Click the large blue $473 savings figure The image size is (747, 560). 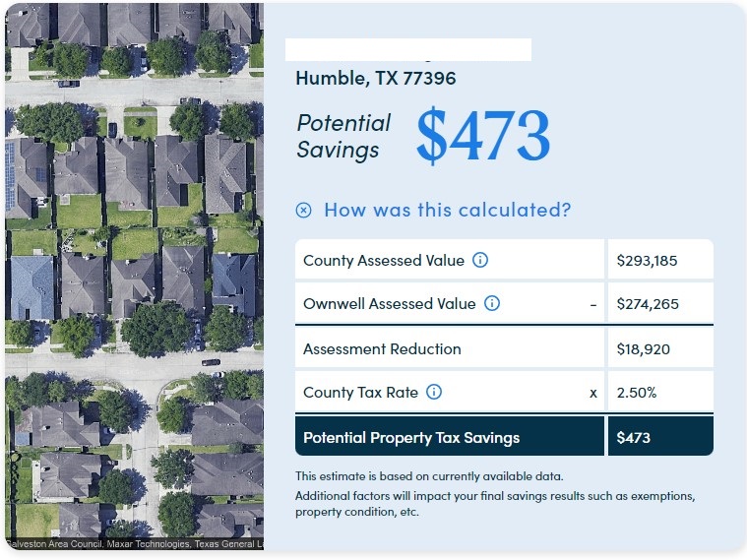point(482,136)
